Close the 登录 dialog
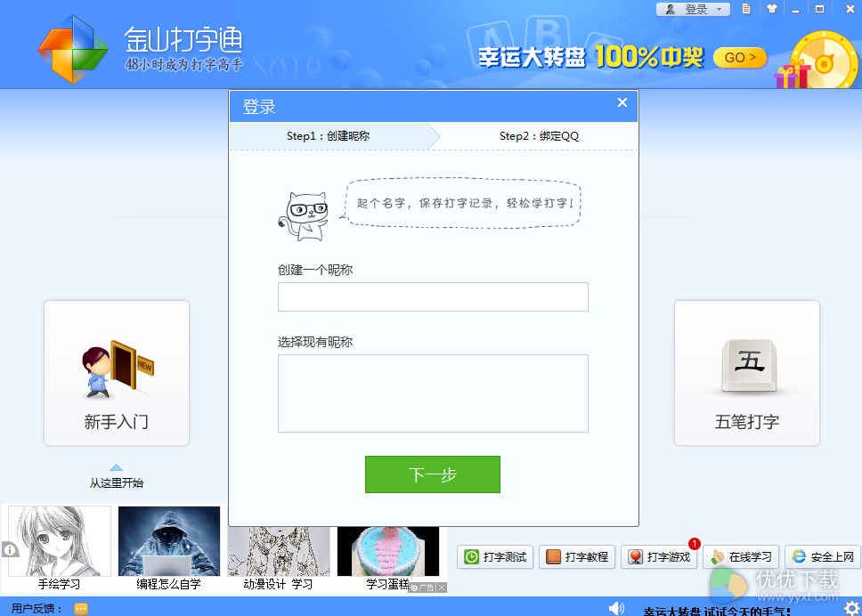 coord(622,102)
